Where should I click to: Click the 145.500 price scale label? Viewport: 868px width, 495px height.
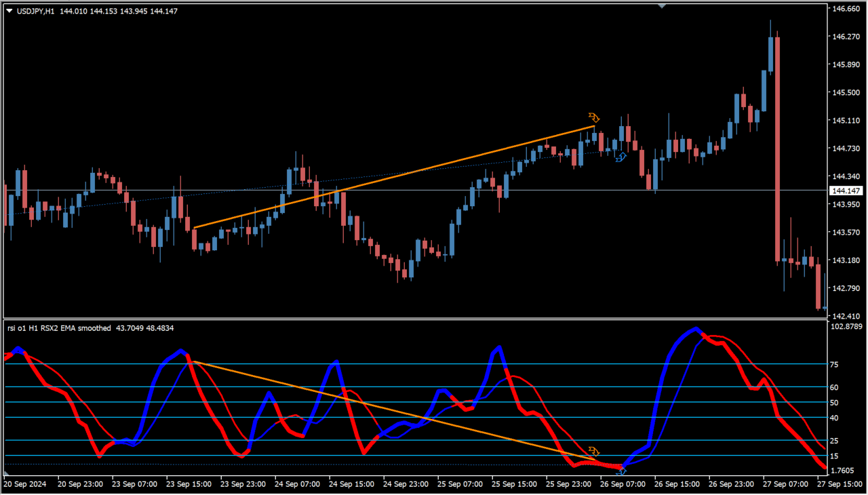pyautogui.click(x=846, y=93)
